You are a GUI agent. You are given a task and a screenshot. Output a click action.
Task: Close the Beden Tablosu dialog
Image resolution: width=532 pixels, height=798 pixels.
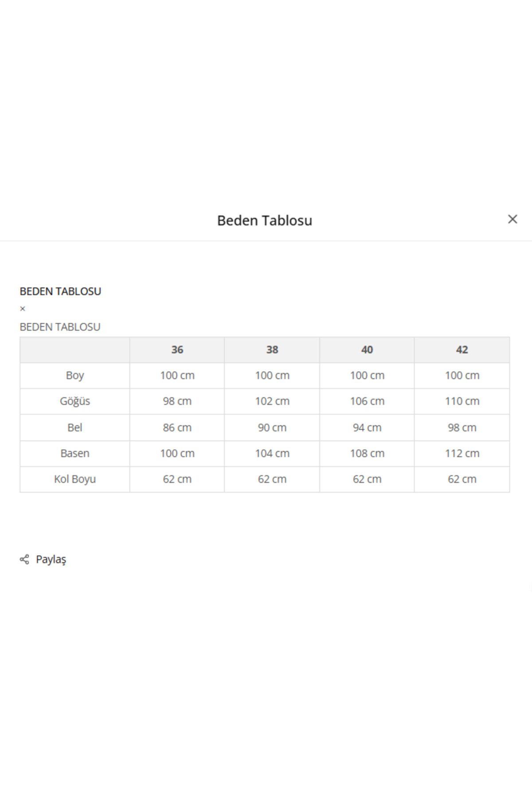pos(512,219)
